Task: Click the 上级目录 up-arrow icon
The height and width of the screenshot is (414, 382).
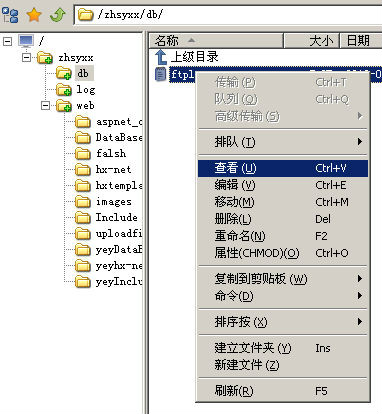Action: coord(161,57)
